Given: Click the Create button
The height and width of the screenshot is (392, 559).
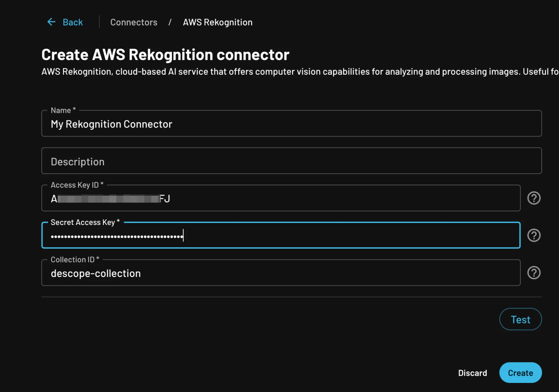Looking at the screenshot, I should tap(520, 373).
